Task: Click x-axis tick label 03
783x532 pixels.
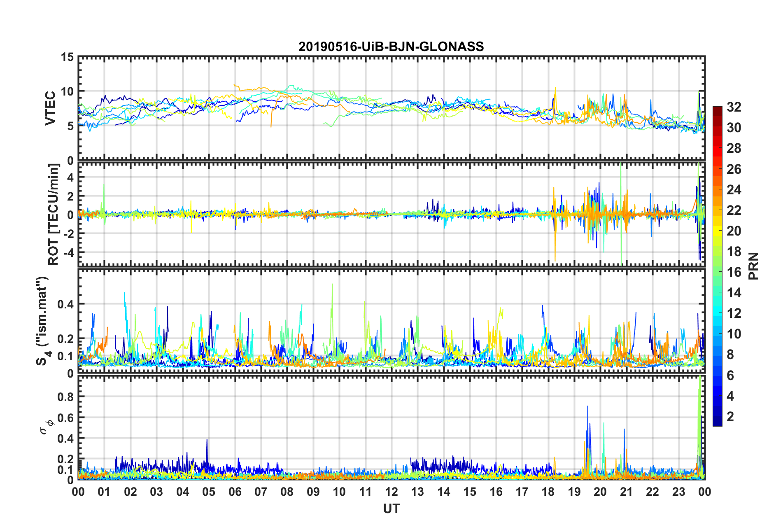Action: [156, 492]
